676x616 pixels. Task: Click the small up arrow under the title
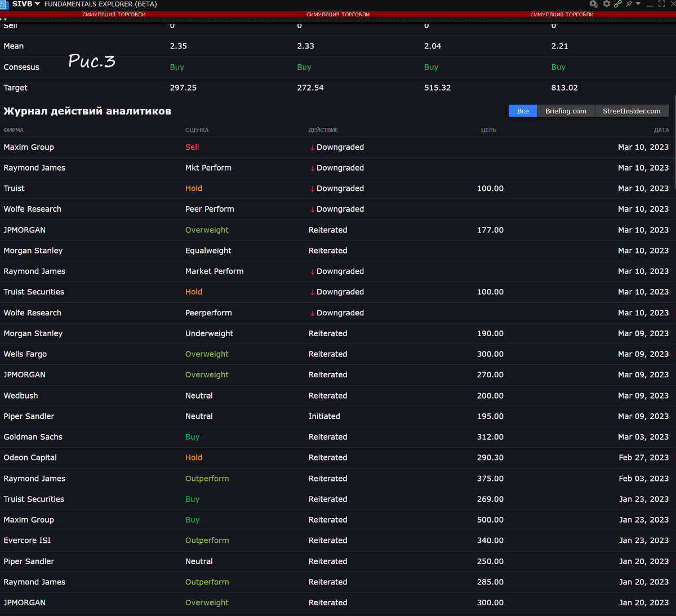pyautogui.click(x=1, y=19)
